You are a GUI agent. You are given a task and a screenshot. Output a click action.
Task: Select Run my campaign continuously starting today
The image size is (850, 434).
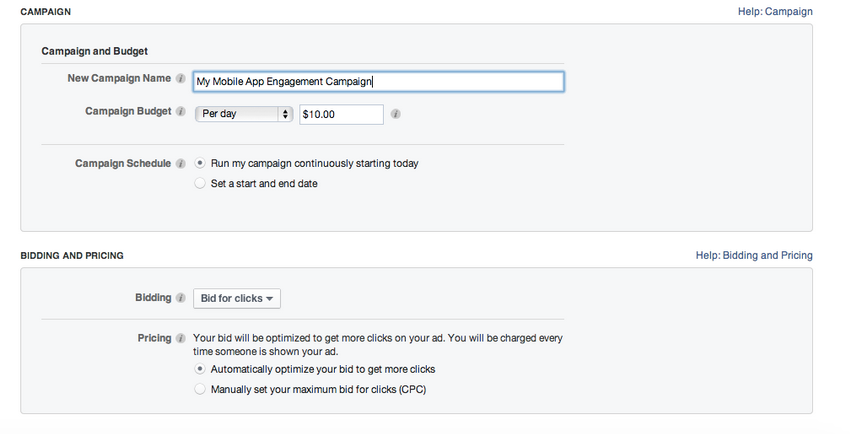(201, 163)
